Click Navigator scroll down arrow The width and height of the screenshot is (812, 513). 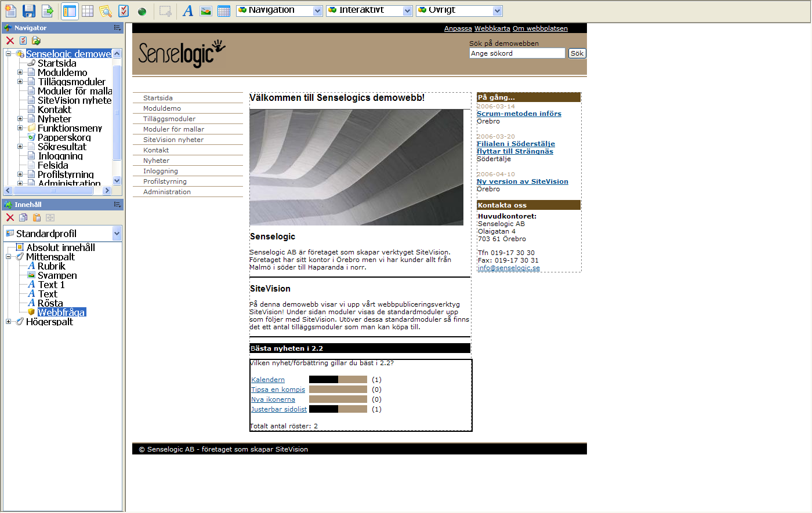tap(117, 181)
